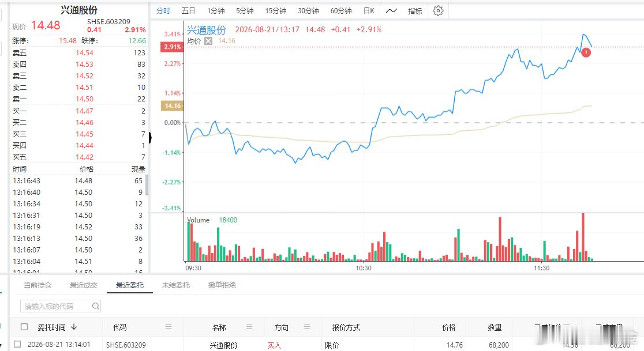Image resolution: width=644 pixels, height=351 pixels.
Task: Click red trade marker on chart
Action: [586, 52]
